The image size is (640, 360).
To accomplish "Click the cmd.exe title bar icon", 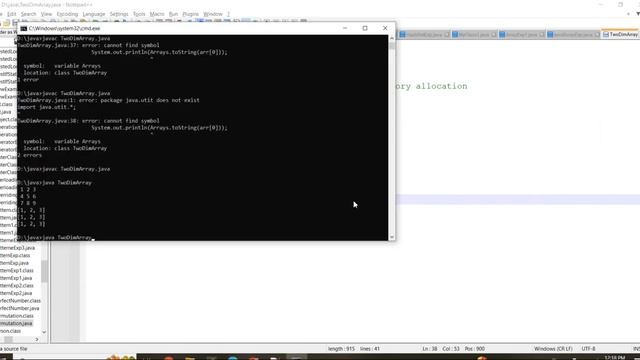I will click(x=24, y=28).
